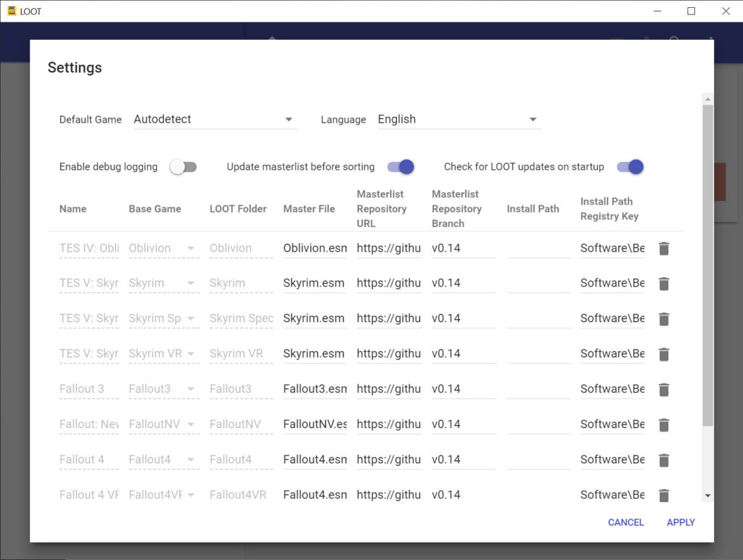Edit the FalloutNV.esm master file field
This screenshot has height=560, width=743.
tap(315, 424)
